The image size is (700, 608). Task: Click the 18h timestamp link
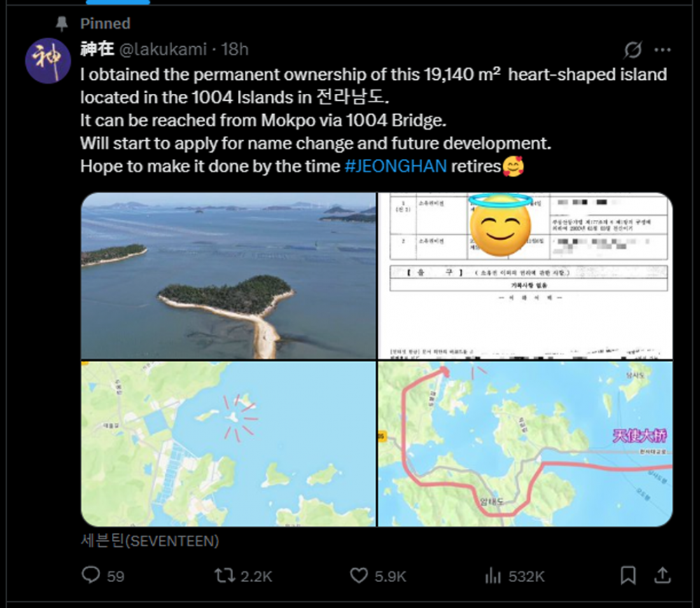click(235, 49)
